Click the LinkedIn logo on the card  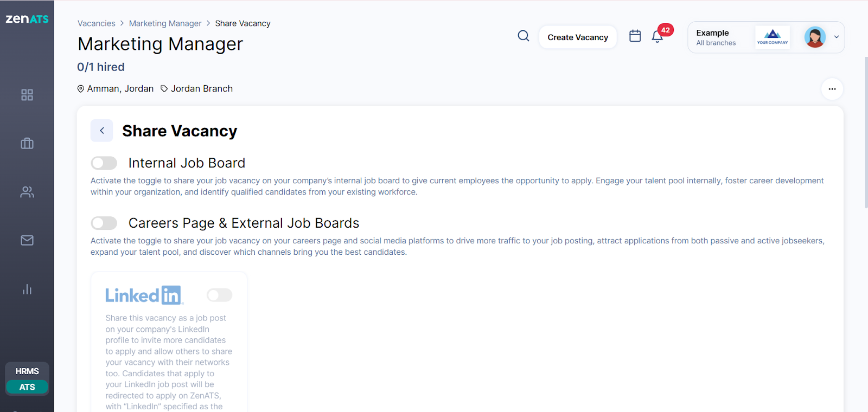point(144,295)
